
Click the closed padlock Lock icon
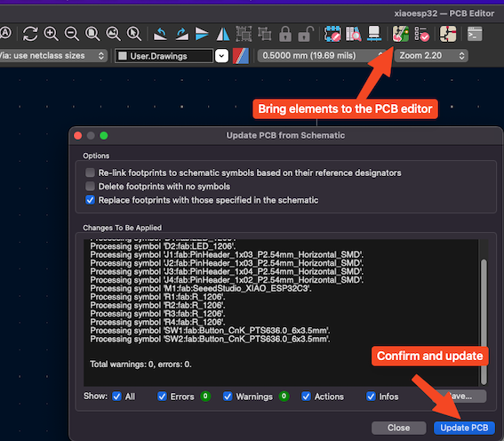(285, 34)
